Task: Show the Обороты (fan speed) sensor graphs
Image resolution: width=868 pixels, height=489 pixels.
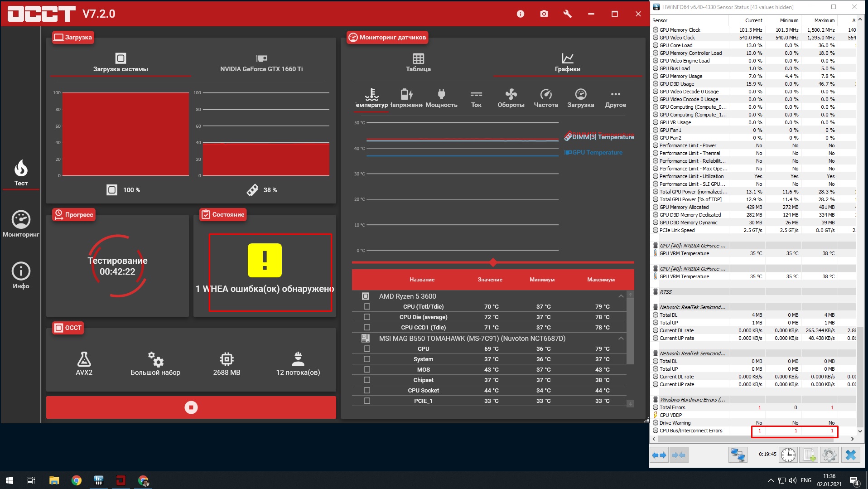Action: 511,98
